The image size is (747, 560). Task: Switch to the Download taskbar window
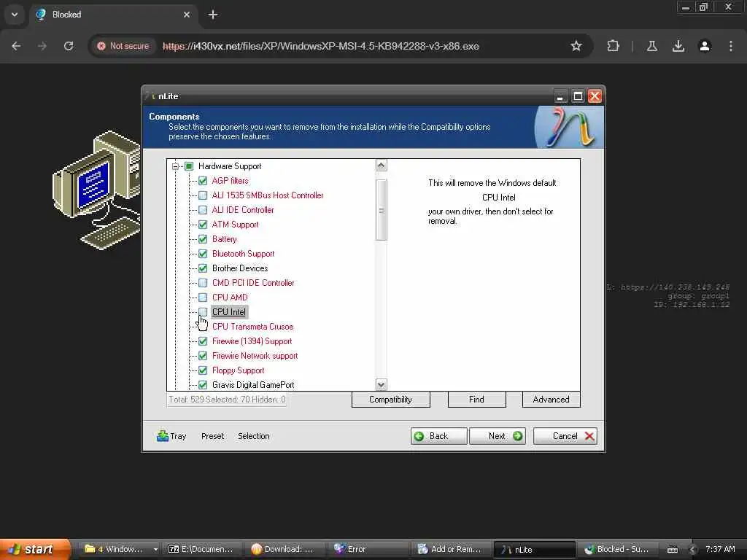(x=285, y=549)
